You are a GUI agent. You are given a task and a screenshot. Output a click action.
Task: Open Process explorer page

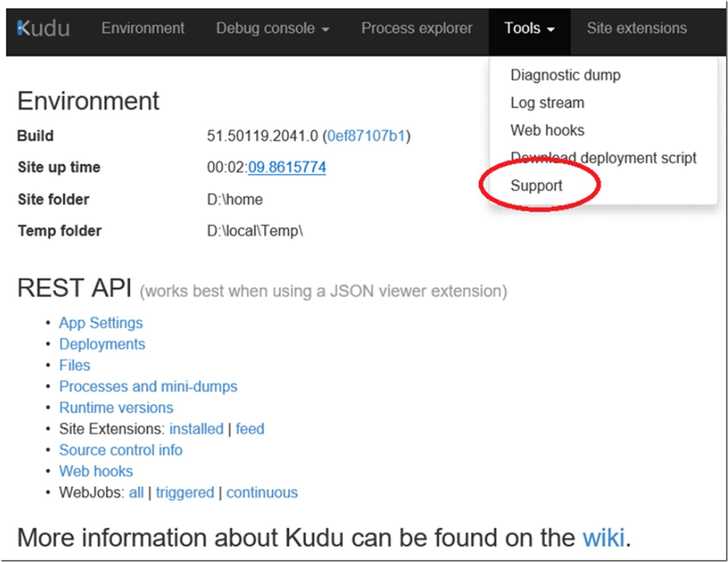click(x=416, y=28)
